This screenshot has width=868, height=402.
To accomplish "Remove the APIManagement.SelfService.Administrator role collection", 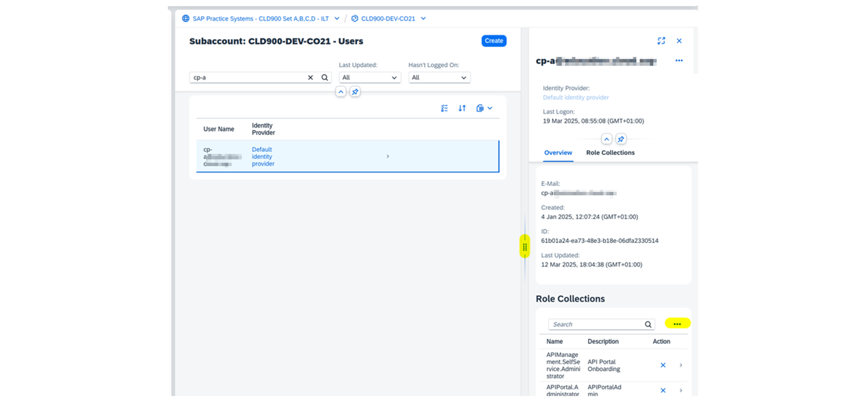I will point(663,366).
